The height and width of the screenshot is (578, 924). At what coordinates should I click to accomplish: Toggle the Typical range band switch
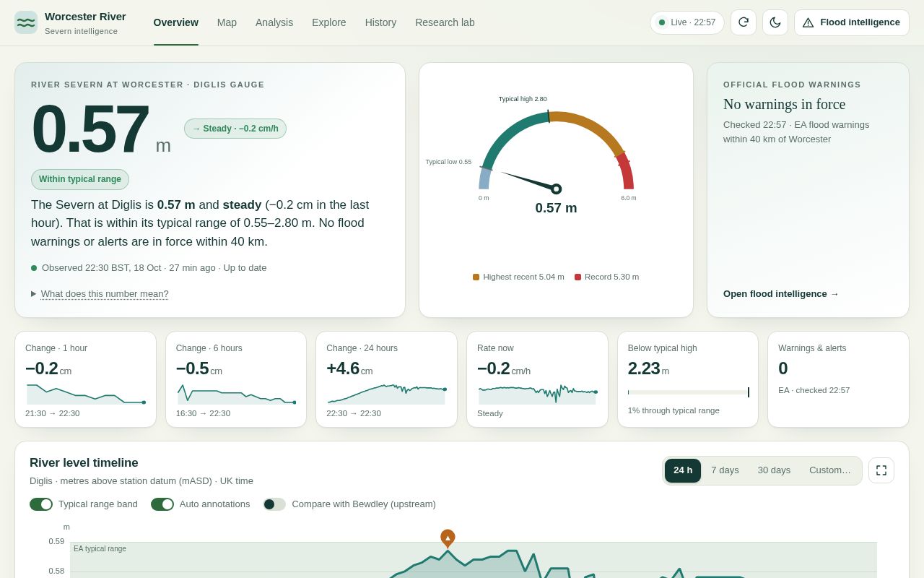pyautogui.click(x=41, y=504)
